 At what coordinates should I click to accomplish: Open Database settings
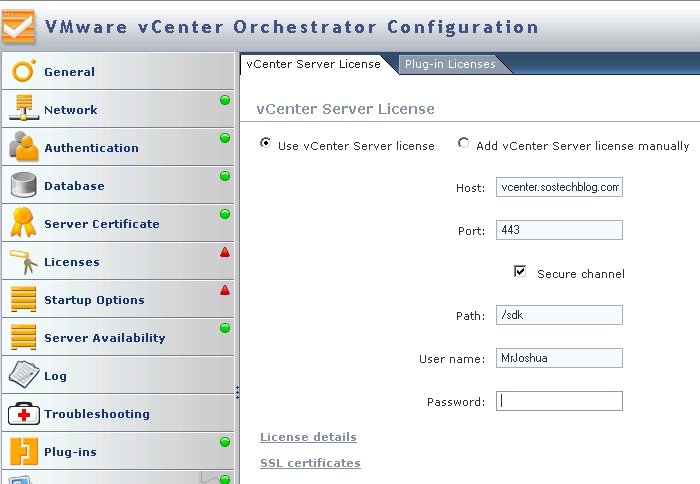tap(118, 185)
